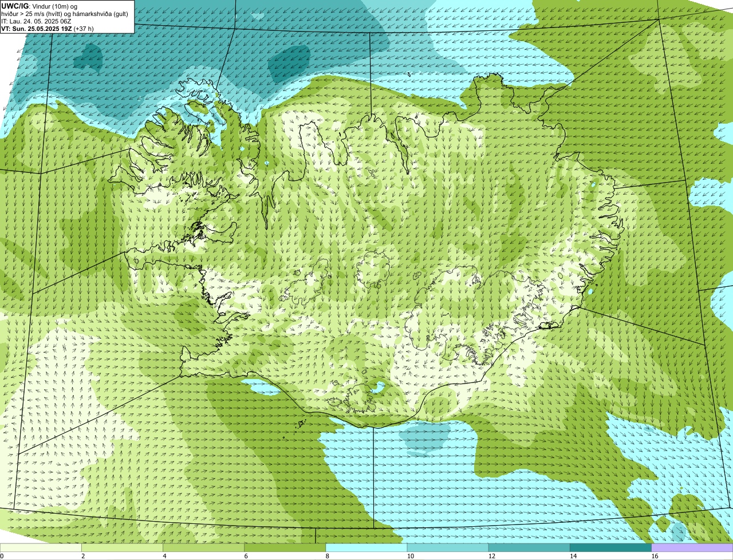The image size is (733, 560).
Task: Click the "2" scale label
Action: coord(83,556)
